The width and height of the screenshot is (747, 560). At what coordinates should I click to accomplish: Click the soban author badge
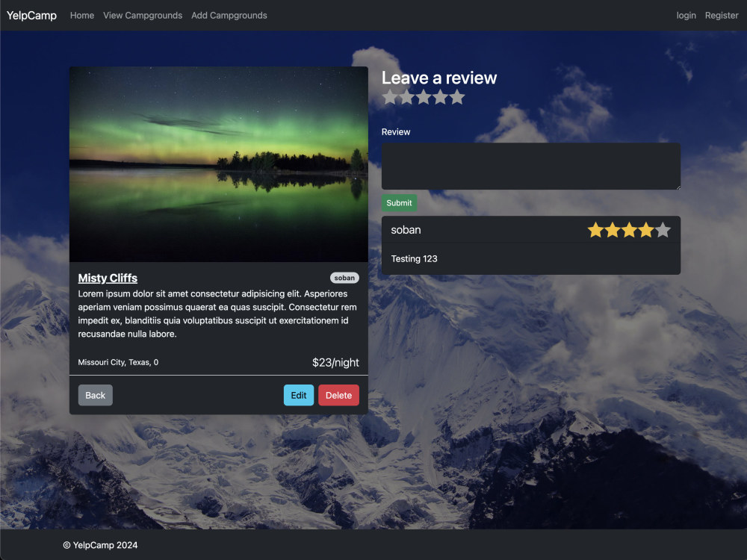344,278
